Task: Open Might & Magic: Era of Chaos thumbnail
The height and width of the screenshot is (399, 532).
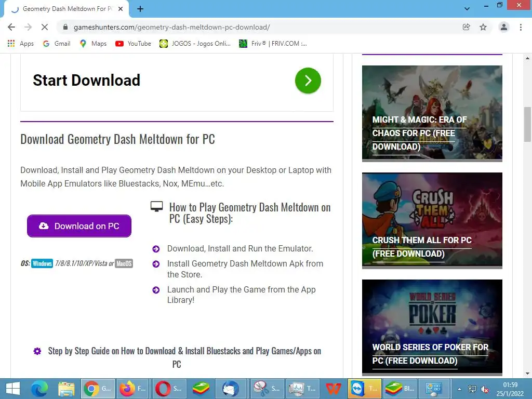Action: click(432, 113)
